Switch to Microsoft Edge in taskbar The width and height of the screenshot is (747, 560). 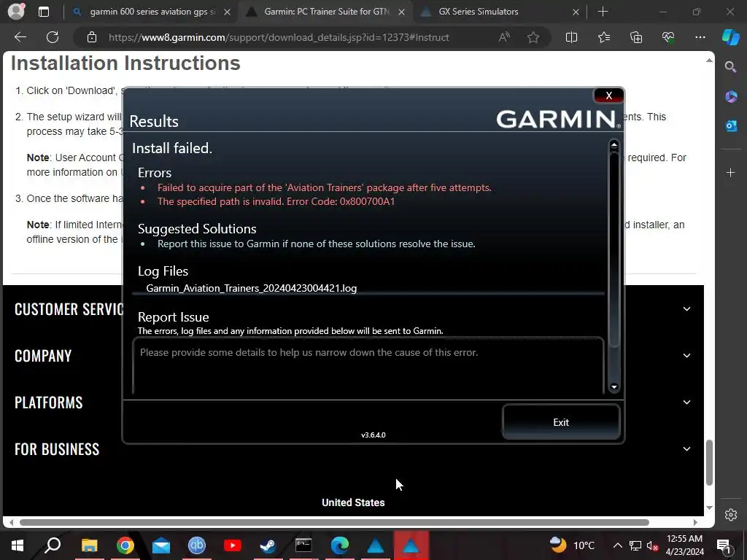340,545
